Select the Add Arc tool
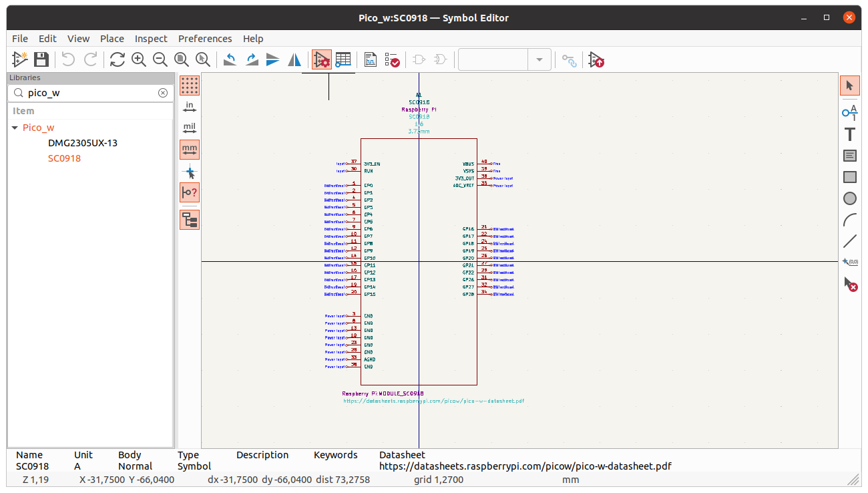Screen dimensions: 868x493 click(850, 220)
